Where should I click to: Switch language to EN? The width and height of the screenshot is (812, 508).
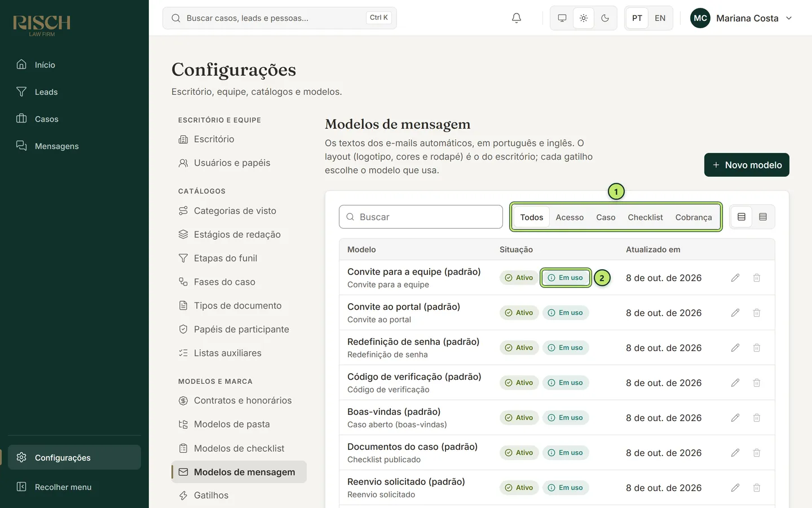(x=660, y=18)
